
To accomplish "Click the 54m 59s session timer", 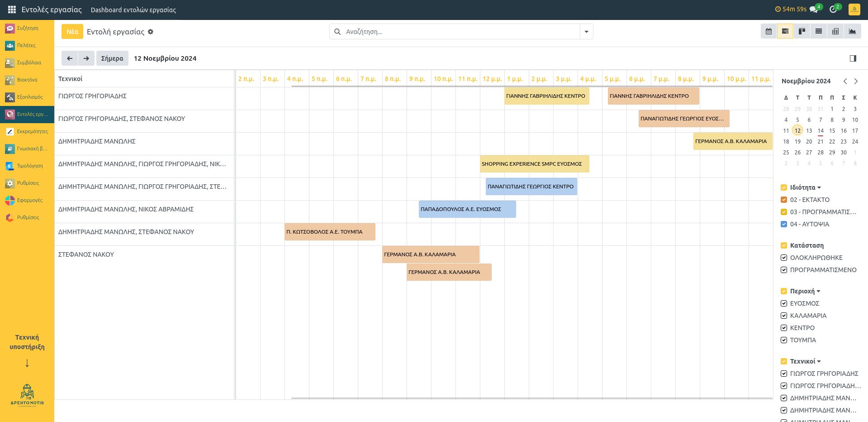I will click(791, 9).
